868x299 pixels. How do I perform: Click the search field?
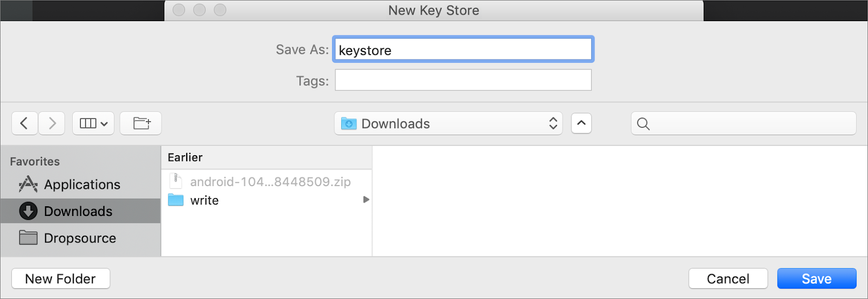(x=751, y=124)
